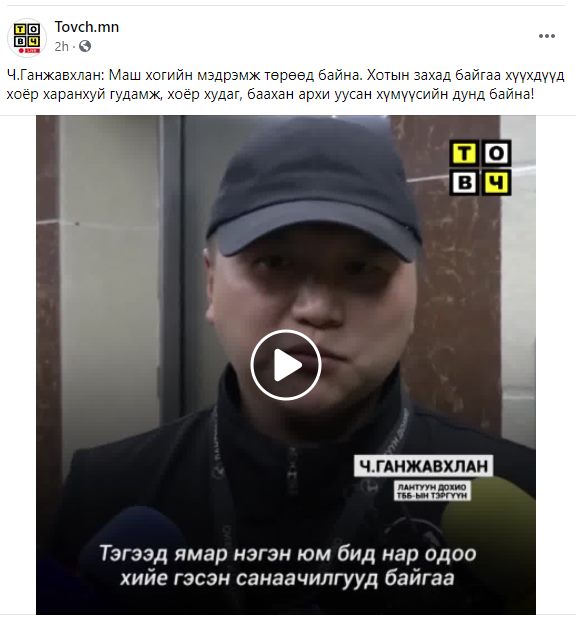Click the white О tile in the watermark
Viewport: 576px width, 618px height.
click(x=496, y=153)
